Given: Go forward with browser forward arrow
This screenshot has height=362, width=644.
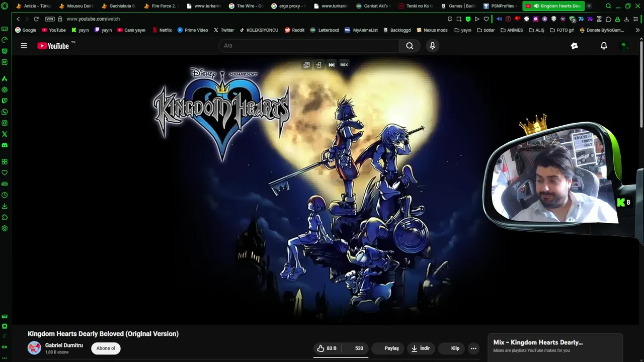Looking at the screenshot, I should (x=27, y=19).
